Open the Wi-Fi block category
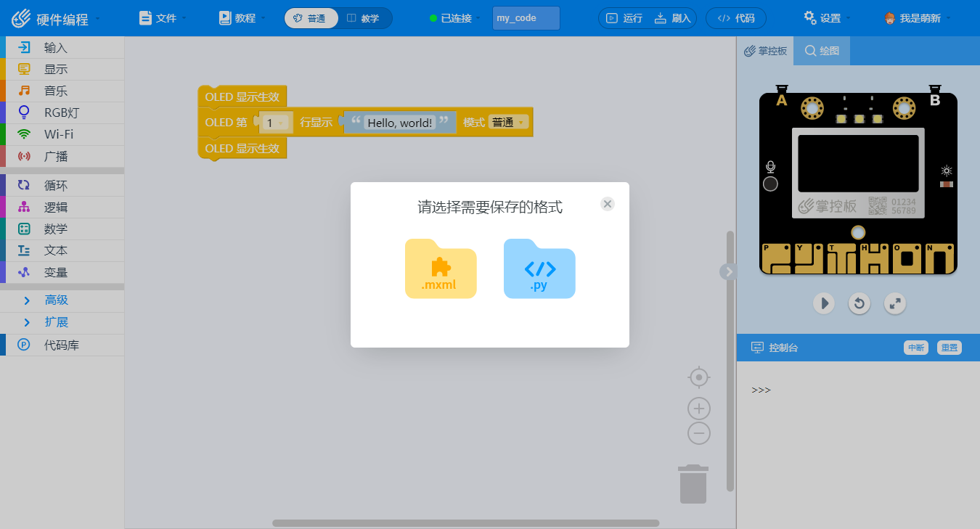The width and height of the screenshot is (980, 529). pyautogui.click(x=62, y=134)
